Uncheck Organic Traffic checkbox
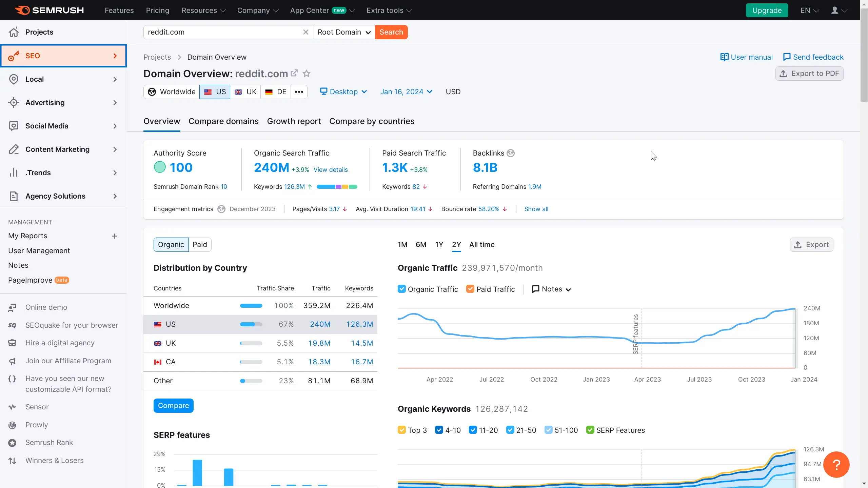This screenshot has width=868, height=488. (401, 289)
